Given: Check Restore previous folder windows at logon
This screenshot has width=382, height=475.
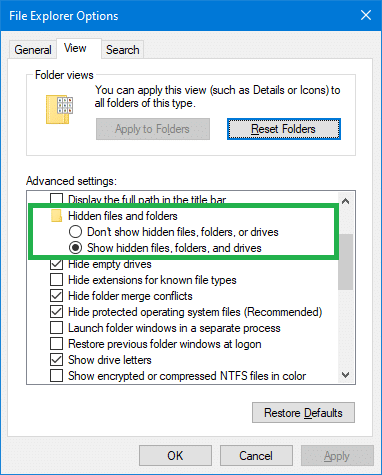Looking at the screenshot, I should click(x=56, y=344).
